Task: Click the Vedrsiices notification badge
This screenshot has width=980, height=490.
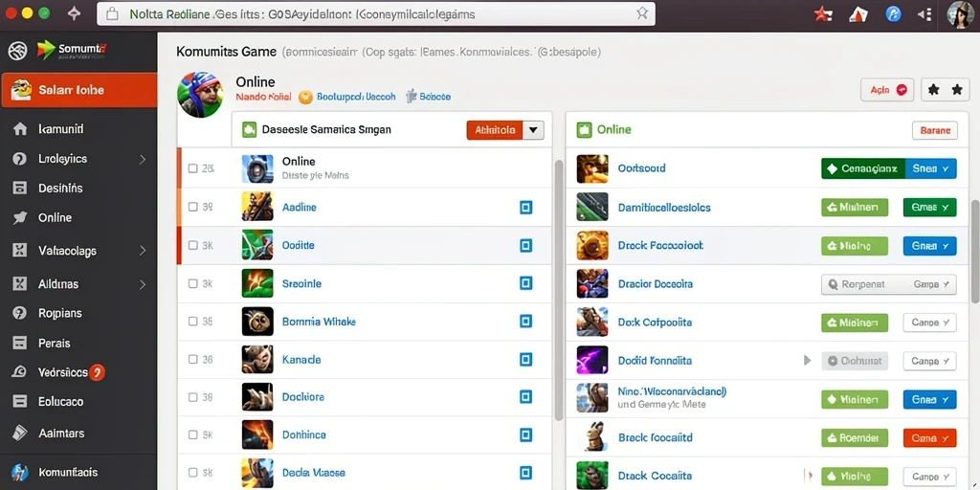Action: click(x=97, y=373)
